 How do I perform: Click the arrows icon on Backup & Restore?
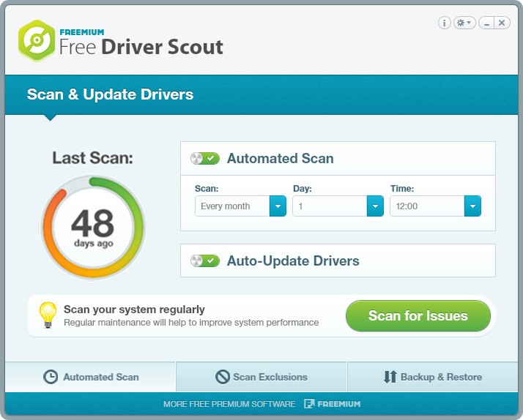pyautogui.click(x=390, y=378)
